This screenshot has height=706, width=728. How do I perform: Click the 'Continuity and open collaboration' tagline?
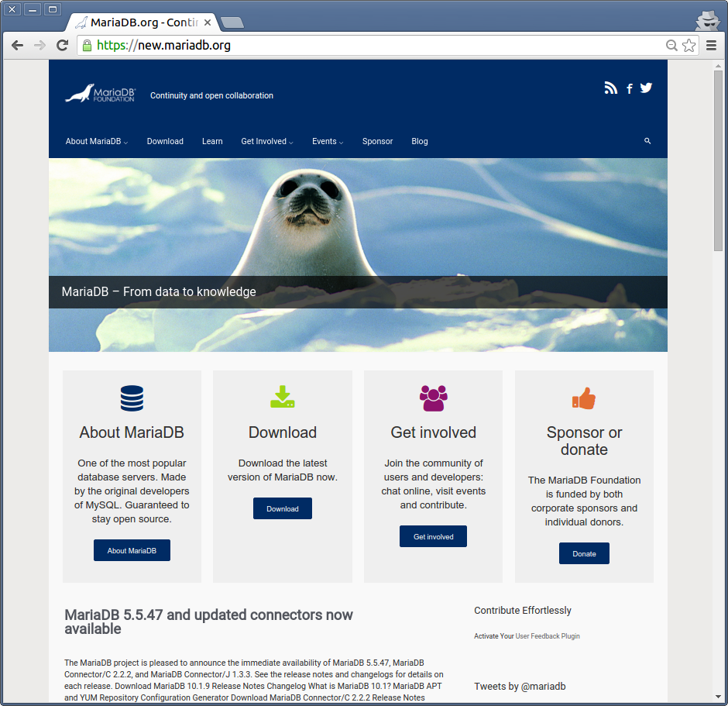tap(211, 95)
